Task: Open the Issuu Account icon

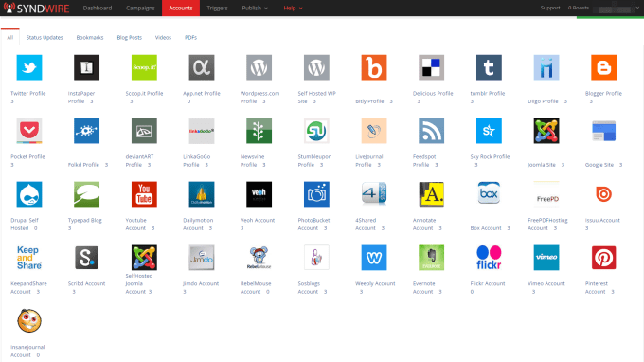Action: click(604, 194)
